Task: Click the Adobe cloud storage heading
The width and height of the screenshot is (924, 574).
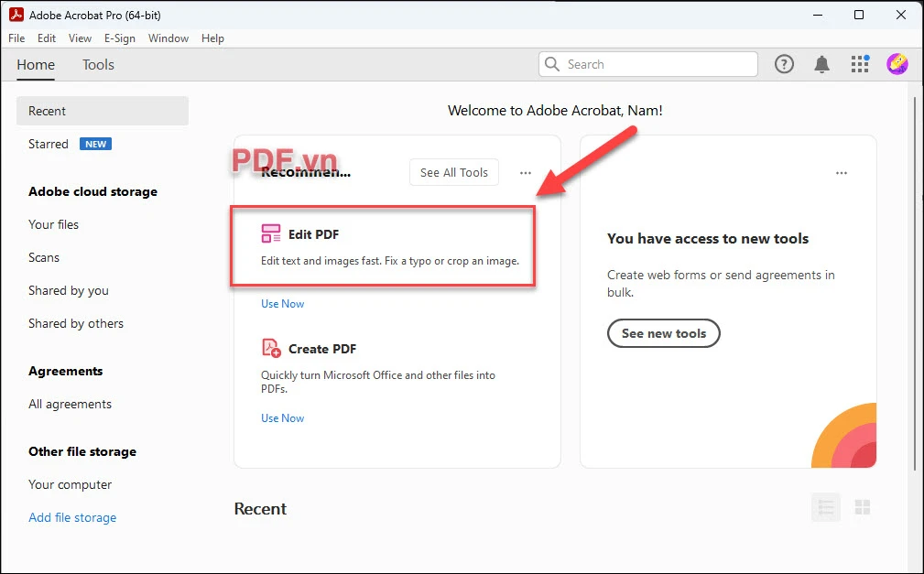Action: click(x=93, y=191)
